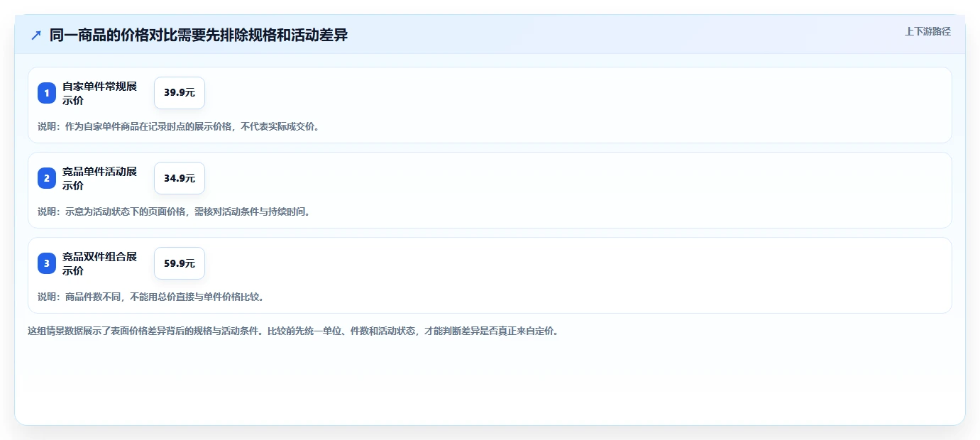Select the number 1 badge
Image resolution: width=980 pixels, height=440 pixels.
[47, 93]
